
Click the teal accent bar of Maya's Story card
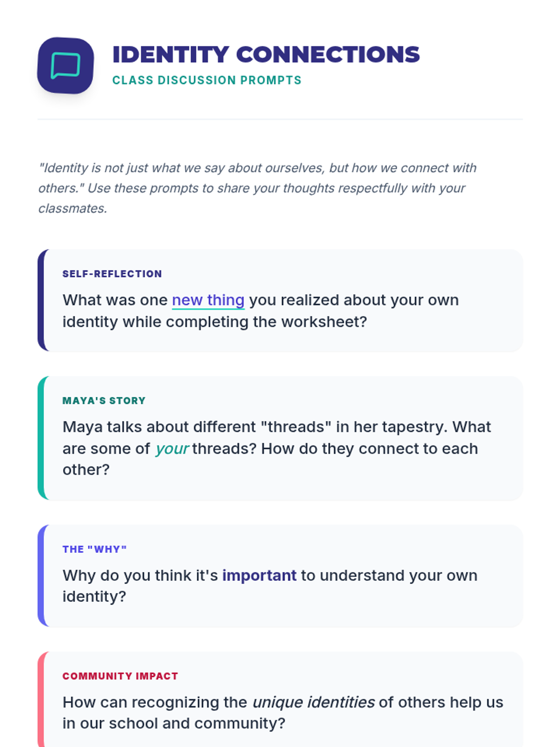[x=41, y=438]
